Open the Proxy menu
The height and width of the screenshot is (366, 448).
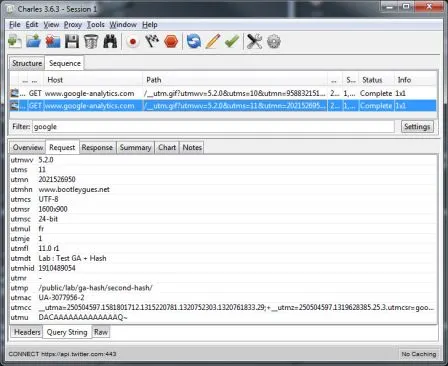[73, 25]
